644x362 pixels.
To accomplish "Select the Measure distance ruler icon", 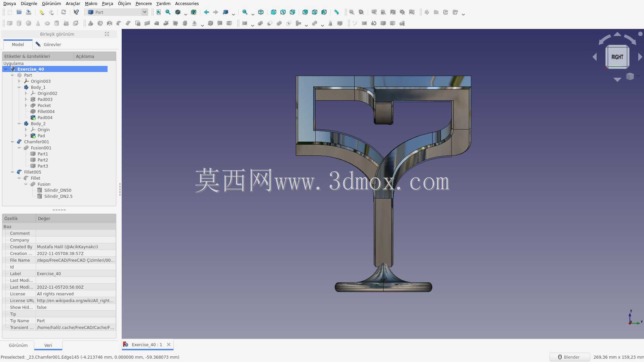I will (x=336, y=12).
